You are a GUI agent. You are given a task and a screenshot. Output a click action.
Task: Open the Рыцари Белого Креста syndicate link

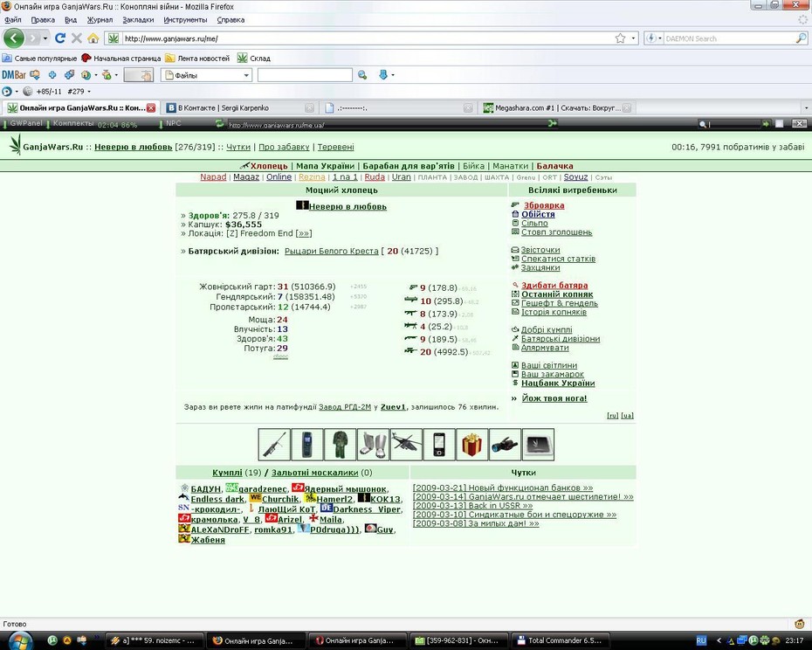[332, 251]
